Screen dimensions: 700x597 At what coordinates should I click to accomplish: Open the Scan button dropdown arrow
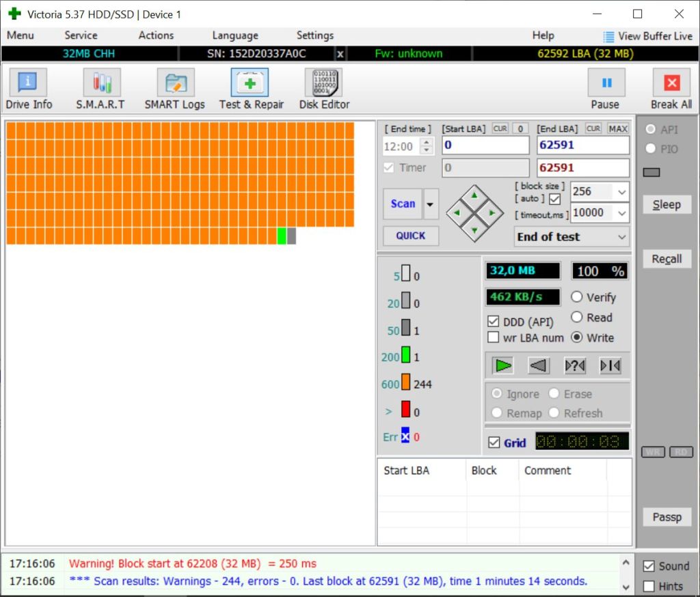(x=431, y=204)
